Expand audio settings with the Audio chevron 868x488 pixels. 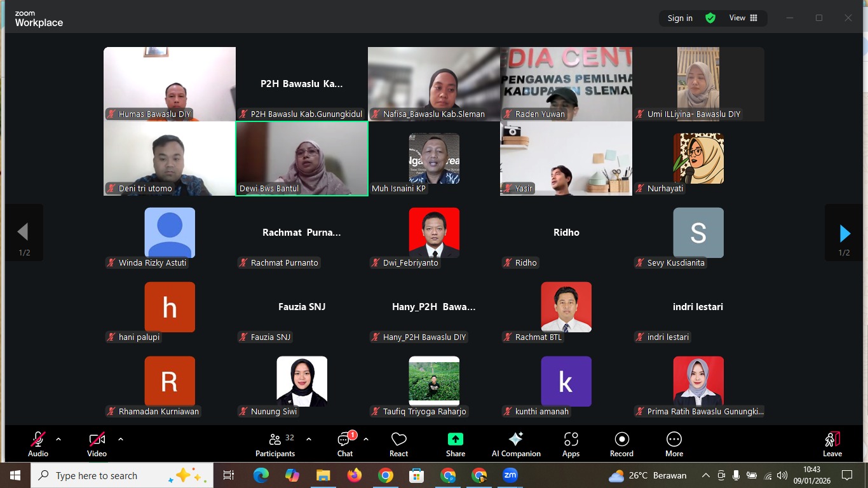(x=57, y=438)
